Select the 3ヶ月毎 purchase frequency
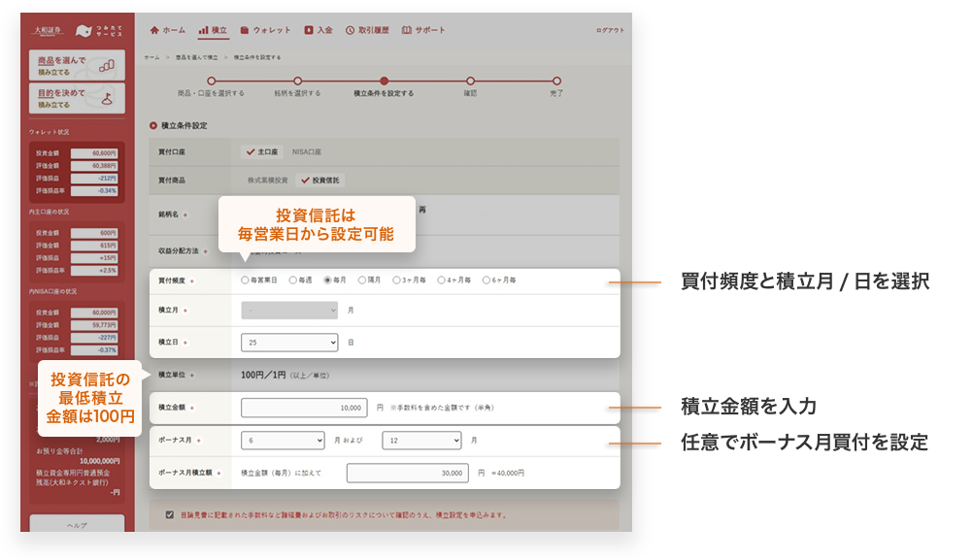This screenshot has height=560, width=973. click(396, 280)
